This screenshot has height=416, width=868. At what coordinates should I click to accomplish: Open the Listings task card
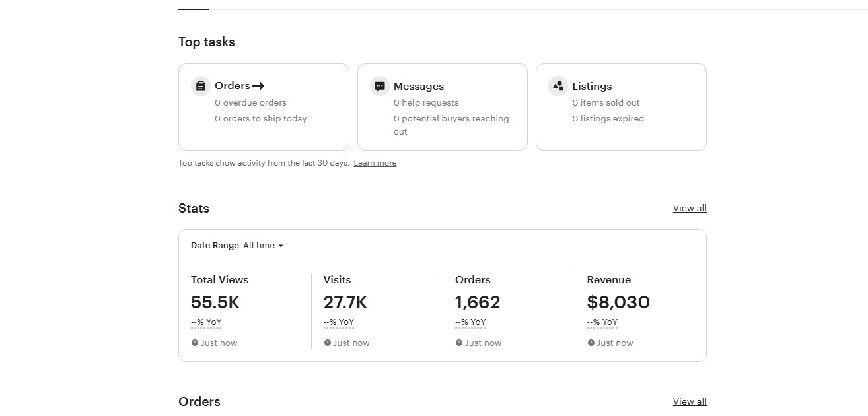(x=621, y=107)
